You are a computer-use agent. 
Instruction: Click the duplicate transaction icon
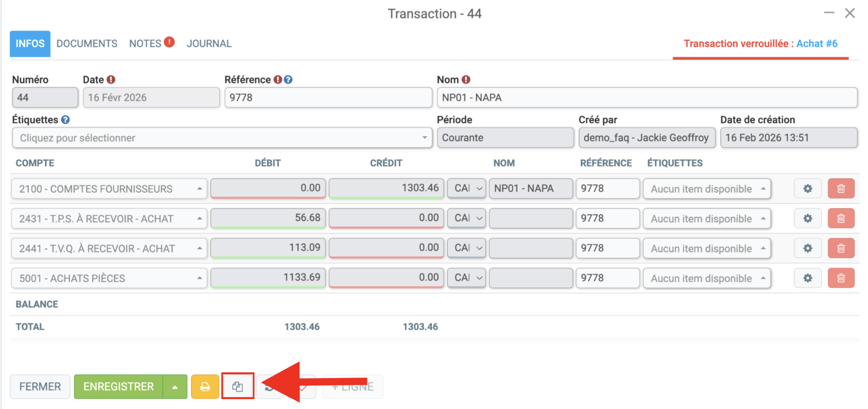pos(237,386)
